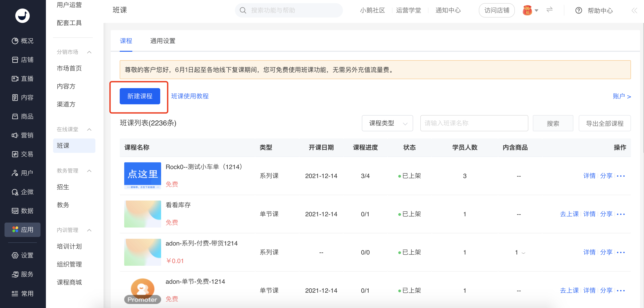
Task: Open the 数据 data section
Action: 23,211
